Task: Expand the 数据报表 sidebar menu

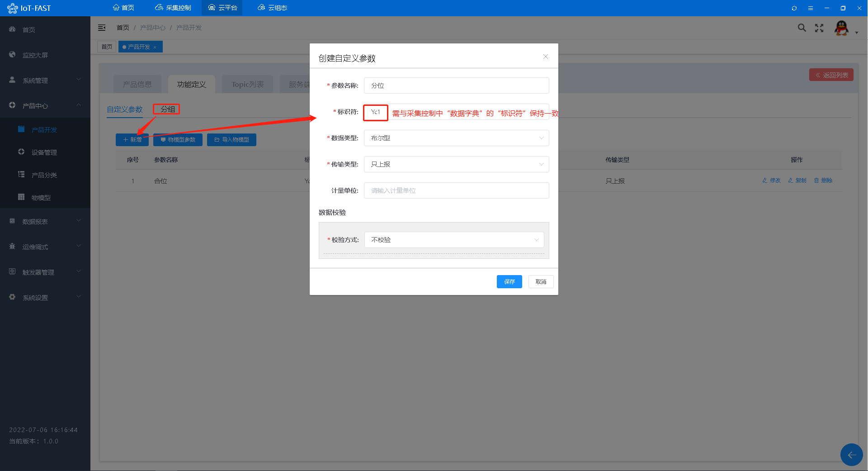Action: 45,221
